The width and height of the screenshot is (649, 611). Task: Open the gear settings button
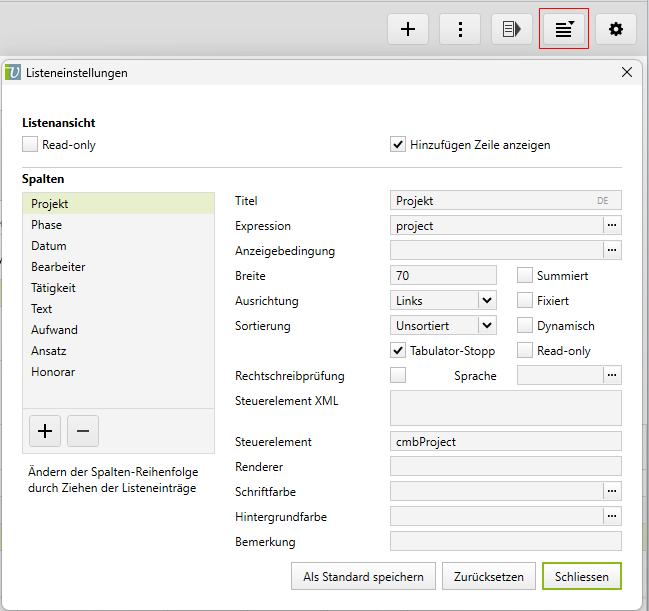(616, 29)
